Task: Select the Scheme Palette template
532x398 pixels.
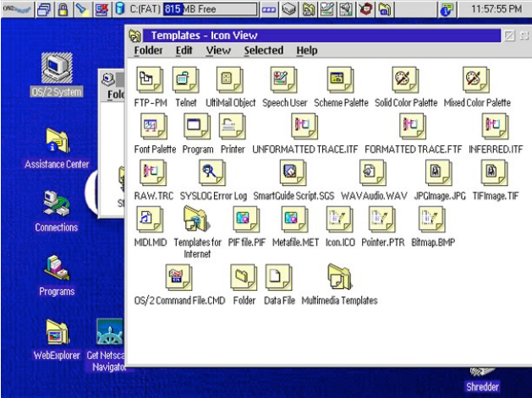Action: point(341,80)
